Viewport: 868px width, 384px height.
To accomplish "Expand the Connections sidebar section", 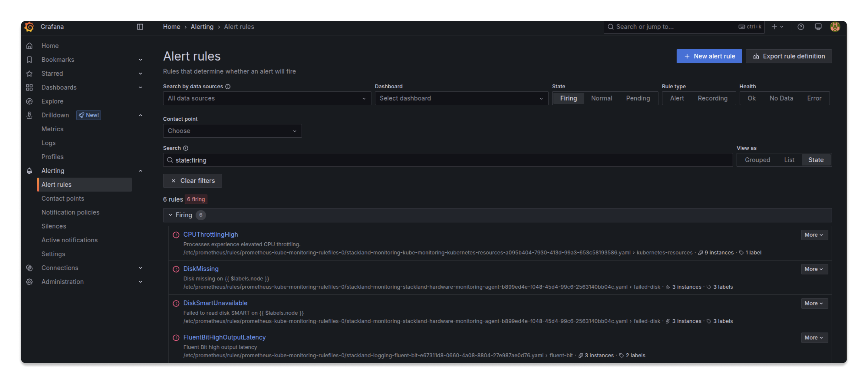I will click(141, 268).
